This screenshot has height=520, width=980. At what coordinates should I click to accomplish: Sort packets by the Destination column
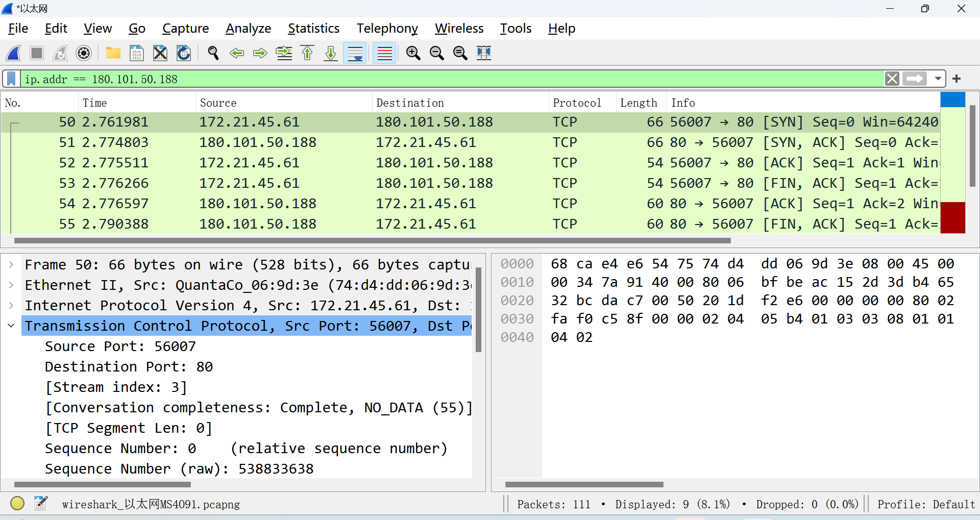[460, 103]
